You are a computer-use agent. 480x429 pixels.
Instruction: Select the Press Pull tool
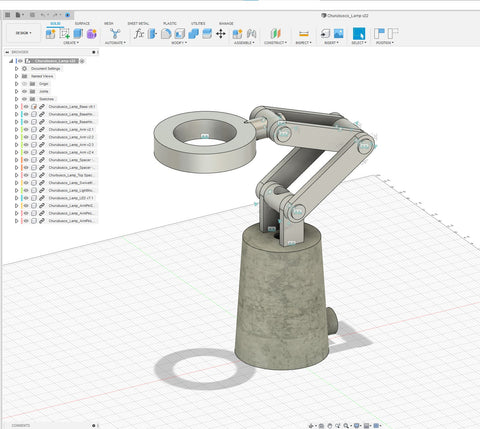tap(152, 33)
